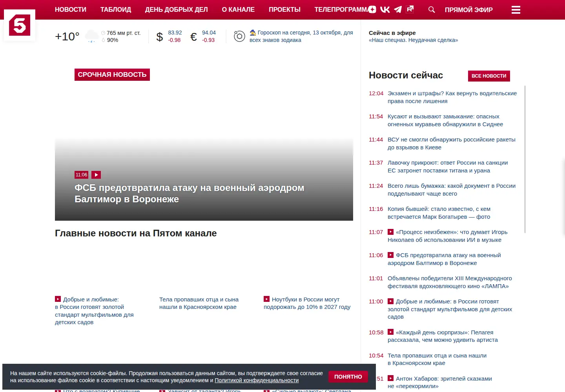
Task: Open the Dzen social channel icon
Action: 372,9
